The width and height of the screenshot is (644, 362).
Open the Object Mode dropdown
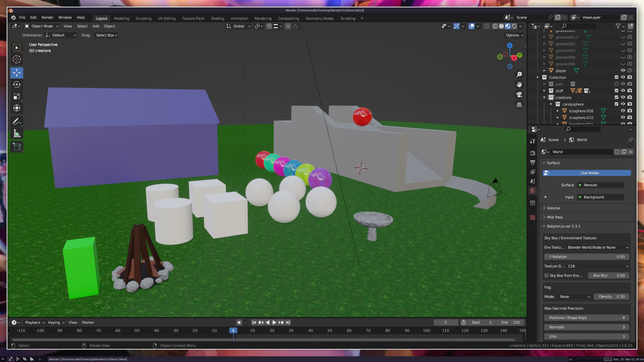[x=42, y=26]
